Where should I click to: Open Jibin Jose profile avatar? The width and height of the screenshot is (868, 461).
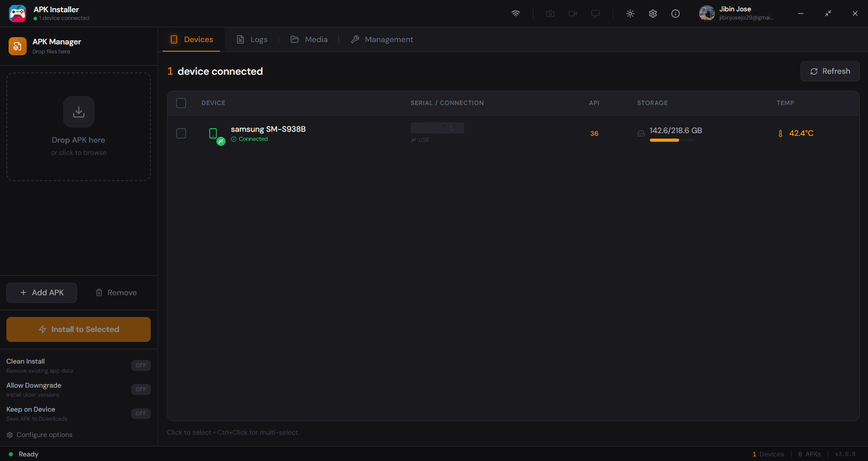(x=706, y=13)
